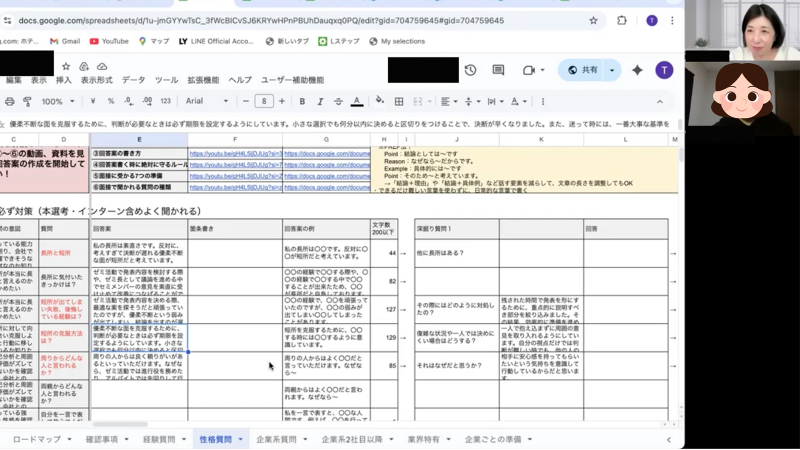This screenshot has width=800, height=450.
Task: Increase decimal places
Action: coord(147,102)
